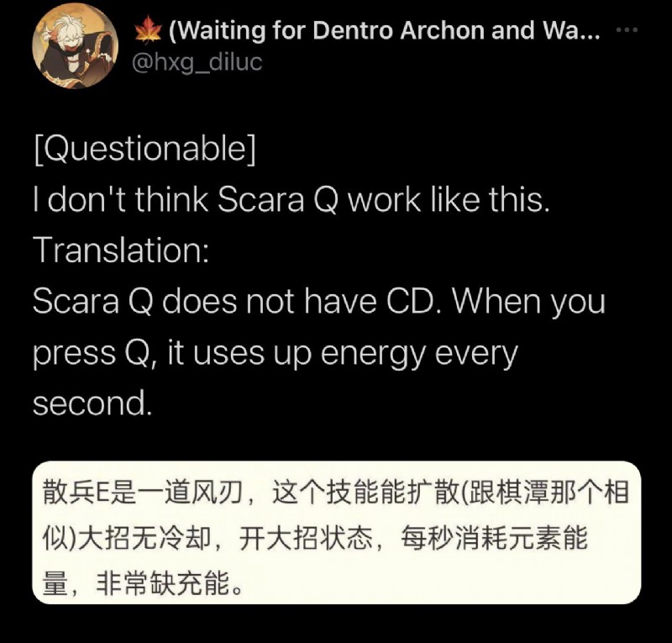672x643 pixels.
Task: Click the maple leaf emoji beside the name
Action: click(148, 30)
